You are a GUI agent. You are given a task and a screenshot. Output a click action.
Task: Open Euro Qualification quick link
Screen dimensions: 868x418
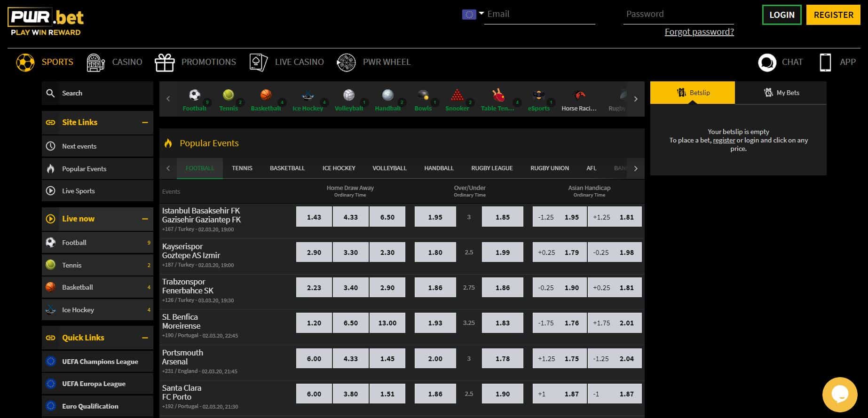point(97,406)
